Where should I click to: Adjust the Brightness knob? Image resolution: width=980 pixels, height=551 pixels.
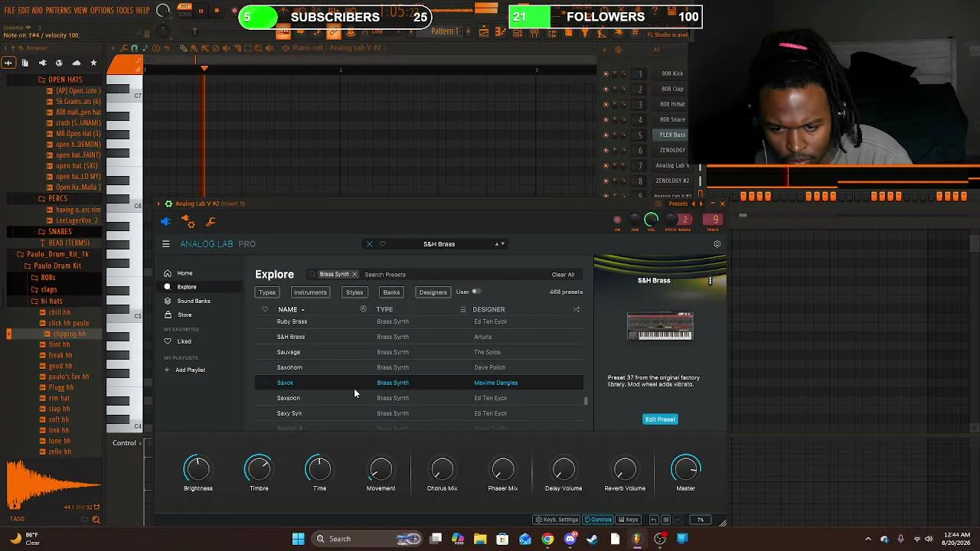pyautogui.click(x=198, y=469)
